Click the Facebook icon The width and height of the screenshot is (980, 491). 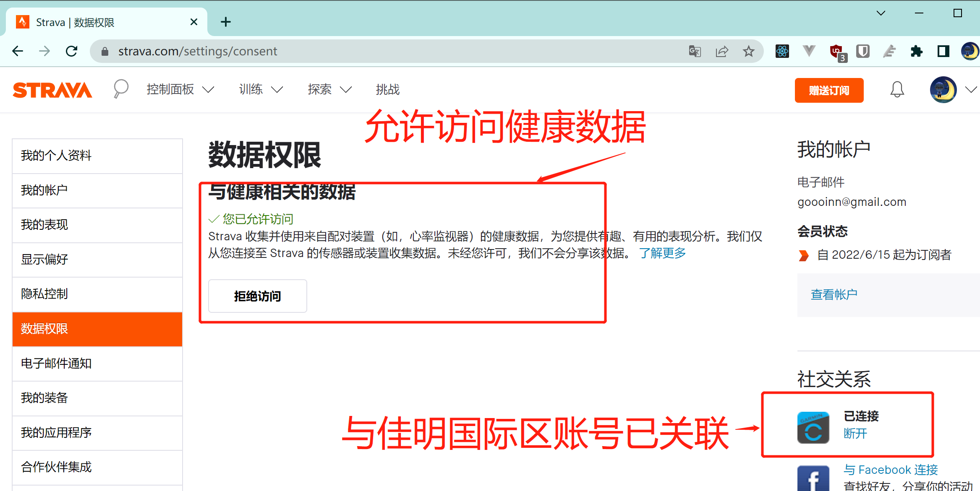813,479
